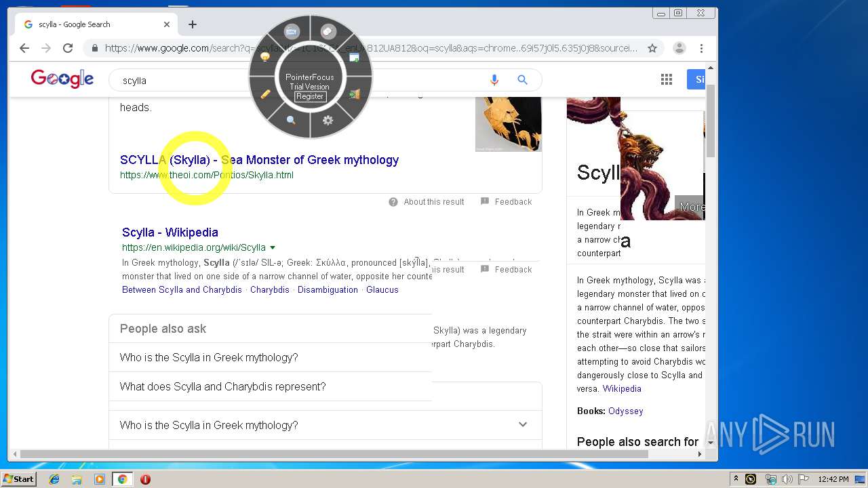868x488 pixels.
Task: Click the red circle taskbar icon
Action: (x=145, y=479)
